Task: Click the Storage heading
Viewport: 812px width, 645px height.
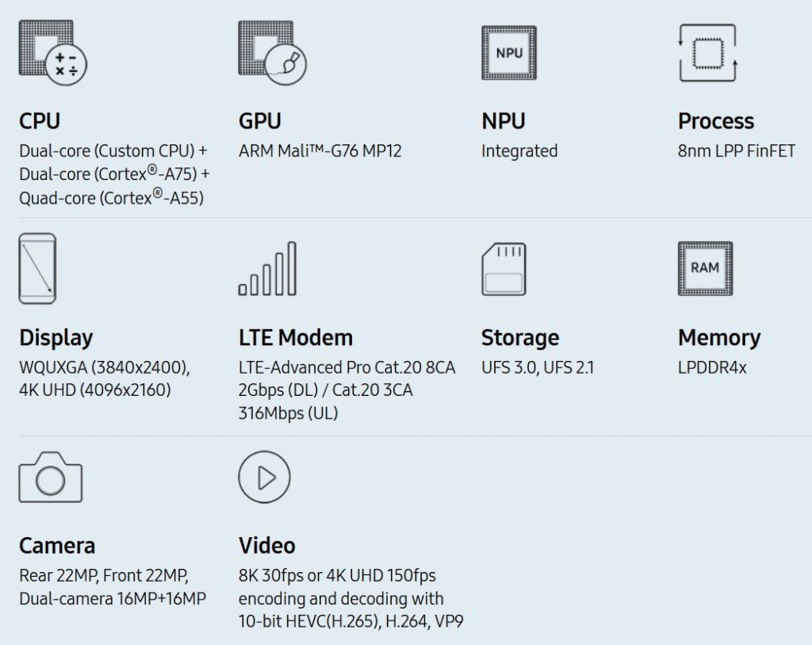Action: coord(520,338)
